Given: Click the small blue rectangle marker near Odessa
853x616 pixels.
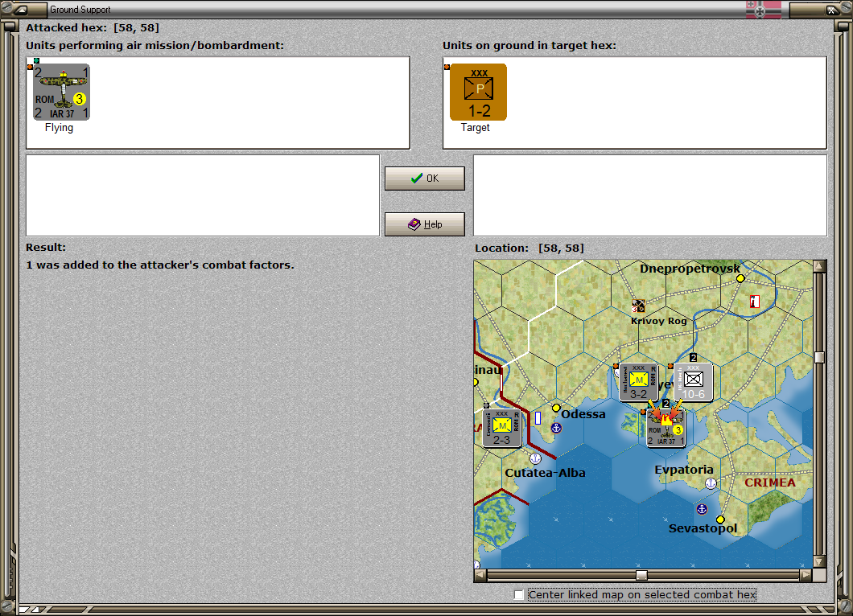Looking at the screenshot, I should point(538,418).
